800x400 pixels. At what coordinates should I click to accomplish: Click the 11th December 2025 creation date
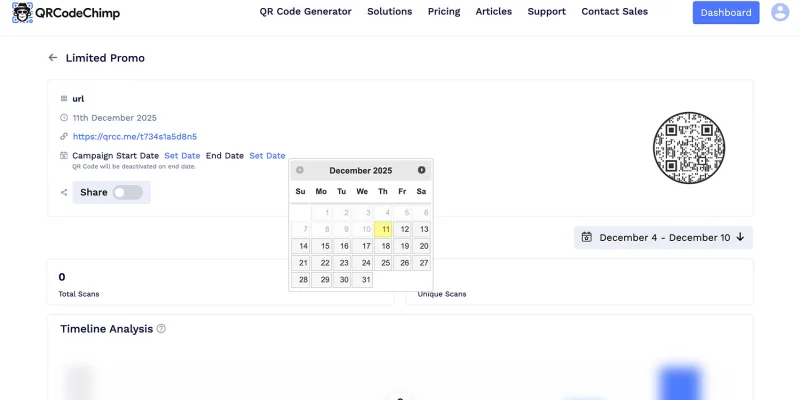pos(114,117)
